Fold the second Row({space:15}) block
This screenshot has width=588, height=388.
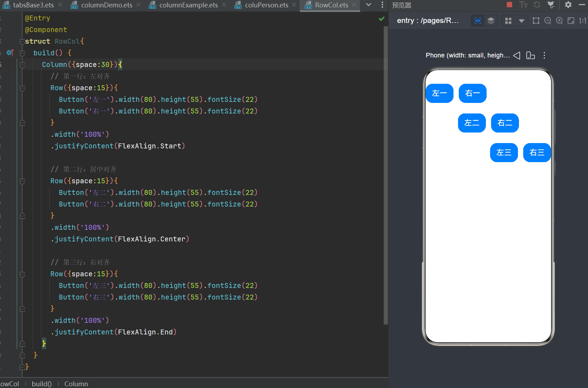(22, 181)
